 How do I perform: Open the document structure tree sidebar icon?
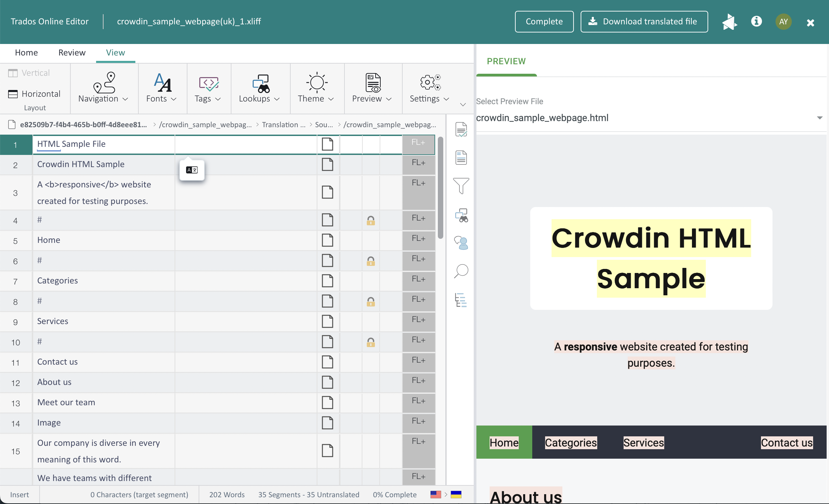461,300
